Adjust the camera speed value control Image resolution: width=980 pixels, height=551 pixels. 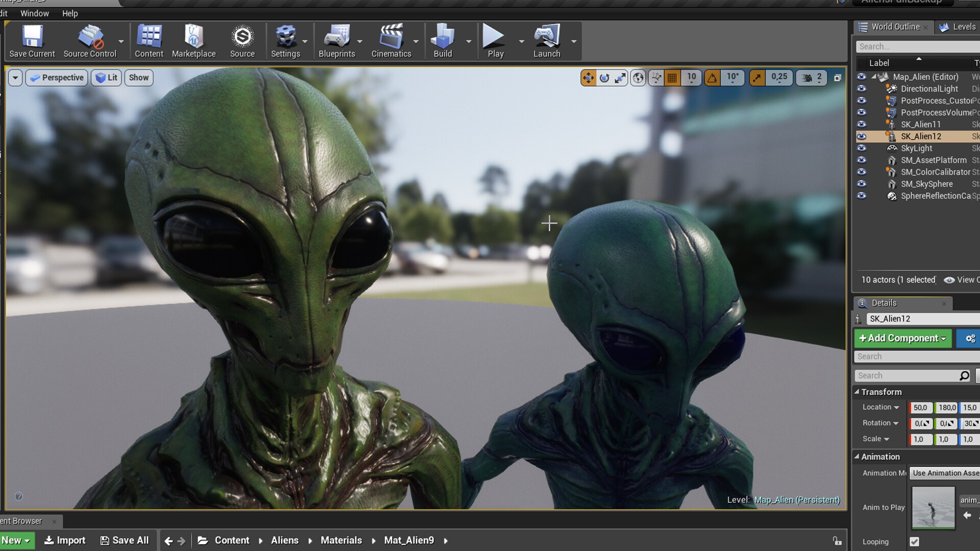coord(811,78)
